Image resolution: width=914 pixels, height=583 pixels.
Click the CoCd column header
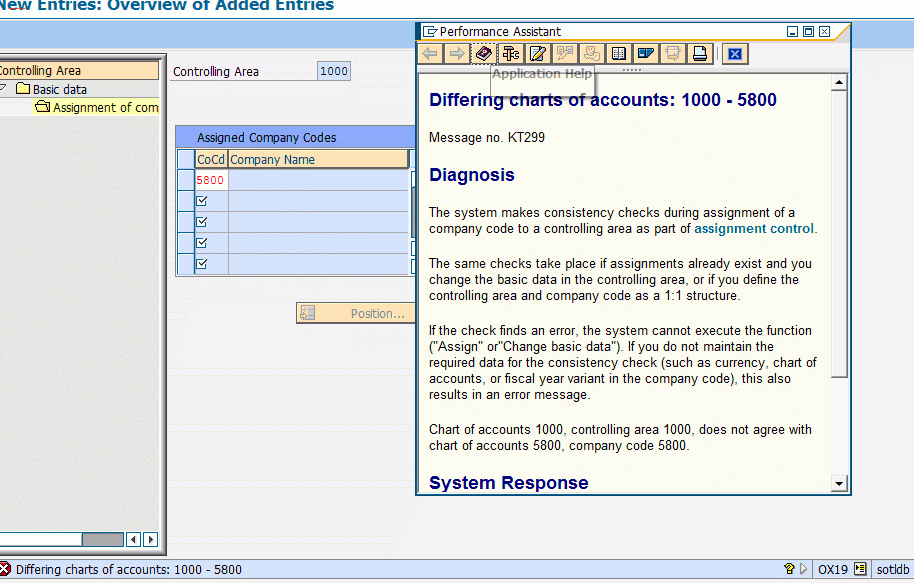click(x=210, y=159)
